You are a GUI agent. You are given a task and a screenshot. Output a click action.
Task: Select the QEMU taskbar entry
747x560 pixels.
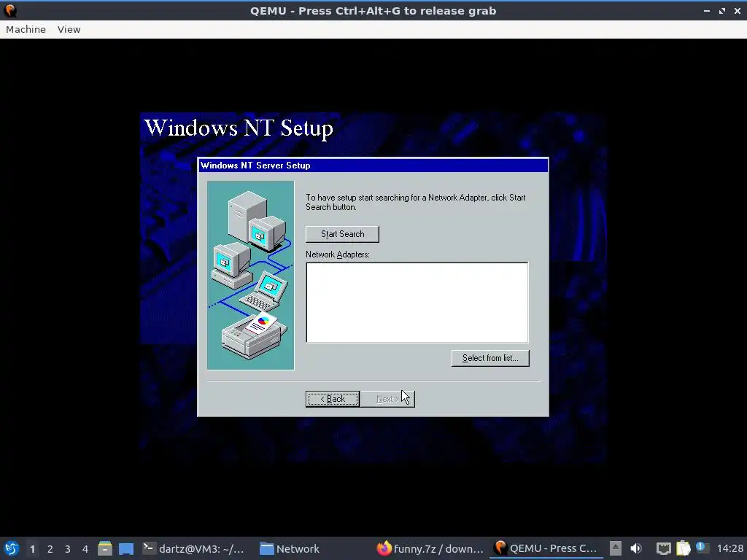click(546, 548)
